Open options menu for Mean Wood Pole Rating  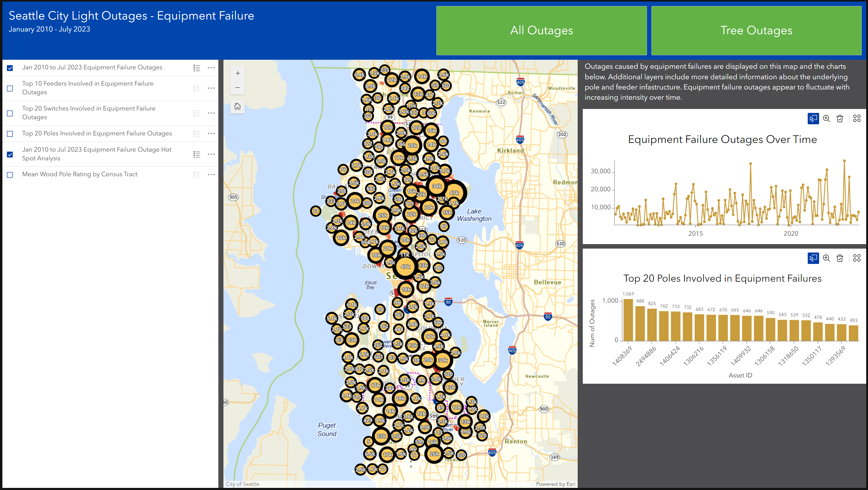[211, 175]
